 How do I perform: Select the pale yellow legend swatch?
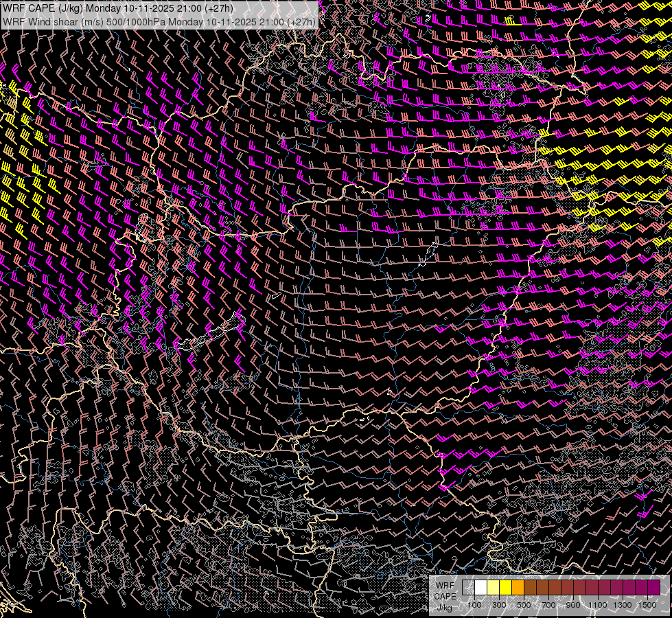click(494, 587)
